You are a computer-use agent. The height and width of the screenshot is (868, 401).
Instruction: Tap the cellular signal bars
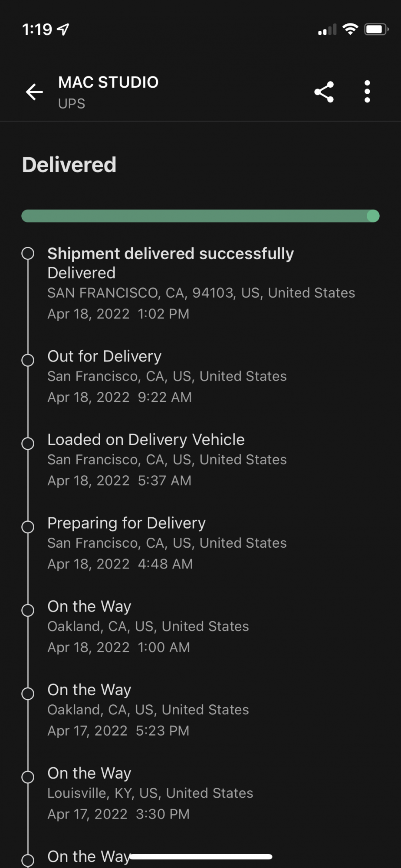(327, 30)
